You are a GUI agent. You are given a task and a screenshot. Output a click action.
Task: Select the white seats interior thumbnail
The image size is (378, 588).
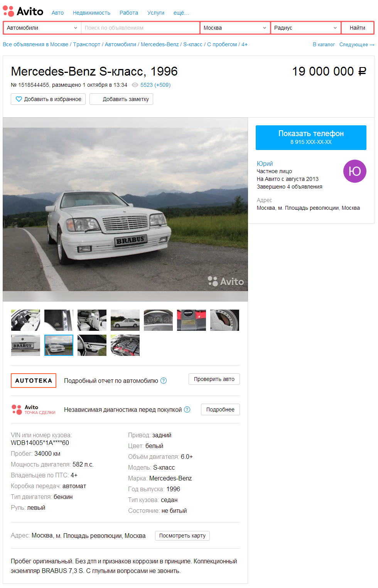coord(92,320)
